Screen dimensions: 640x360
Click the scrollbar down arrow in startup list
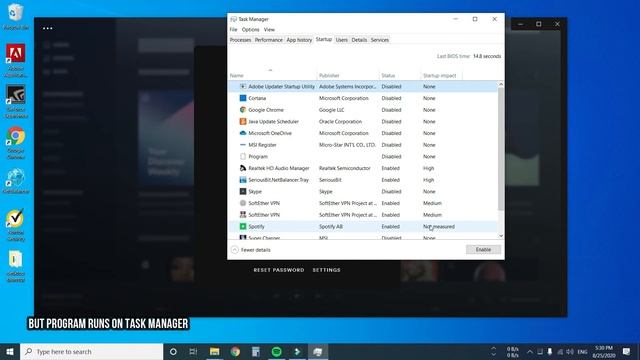tap(501, 236)
